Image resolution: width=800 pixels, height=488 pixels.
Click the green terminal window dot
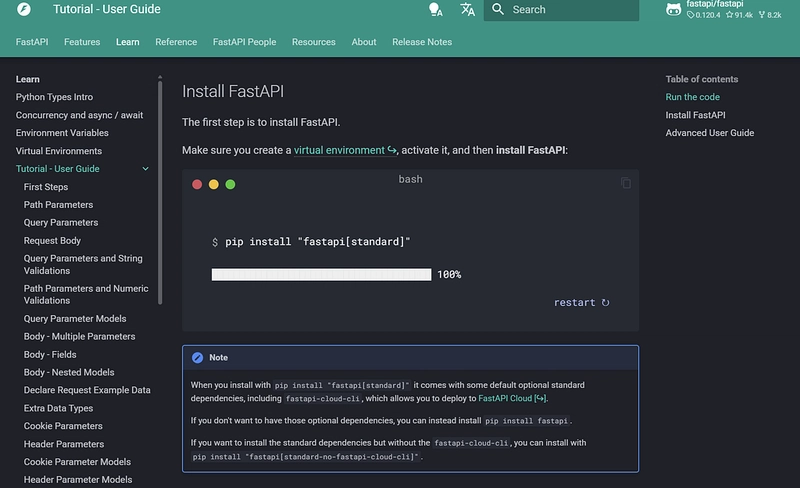[230, 184]
